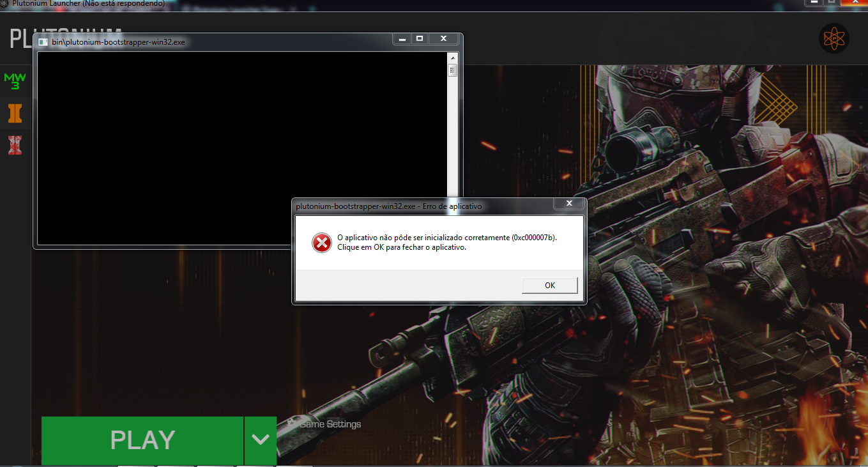Click OK to dismiss the error dialog
868x467 pixels.
coord(549,285)
